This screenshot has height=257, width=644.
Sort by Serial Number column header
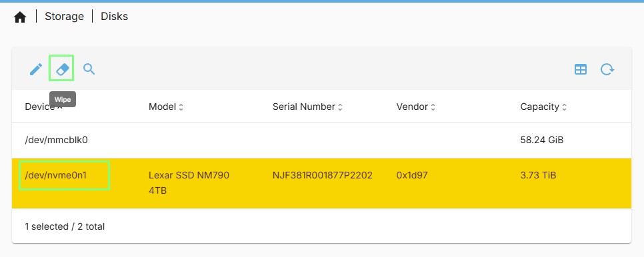pos(307,107)
